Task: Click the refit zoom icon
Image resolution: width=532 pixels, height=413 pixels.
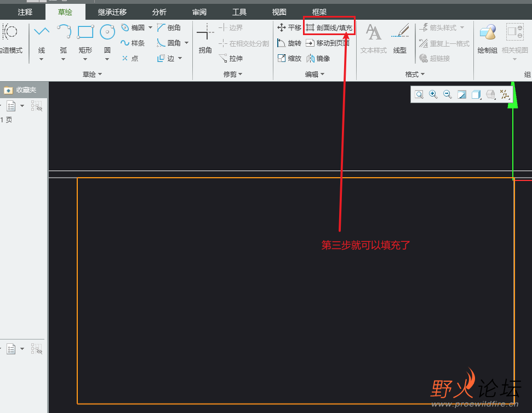Action: [x=419, y=94]
